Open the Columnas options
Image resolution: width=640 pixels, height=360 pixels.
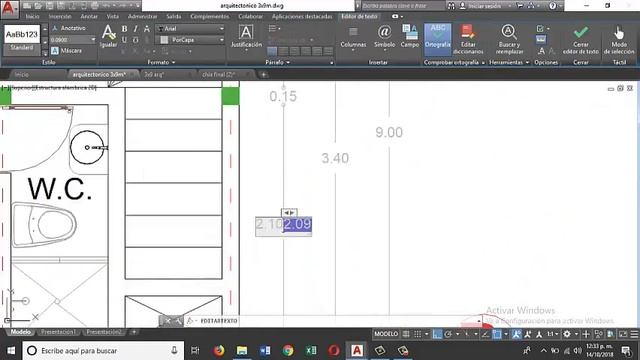pos(353,38)
